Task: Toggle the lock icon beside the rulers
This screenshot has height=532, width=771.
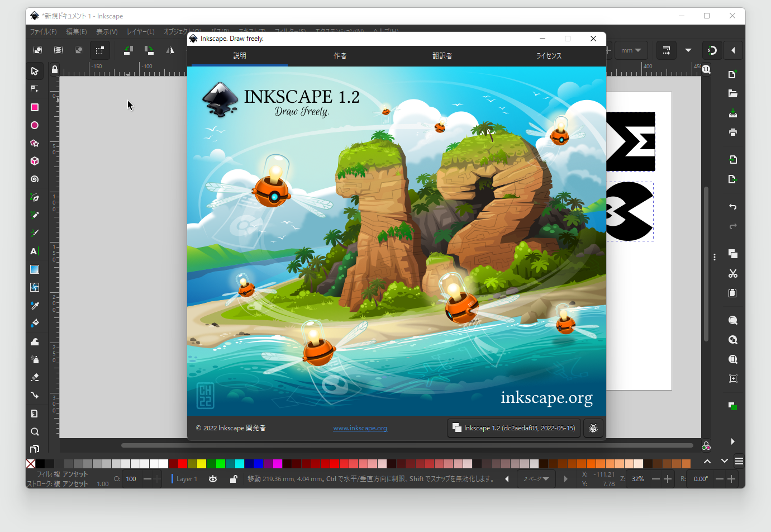Action: [x=54, y=70]
